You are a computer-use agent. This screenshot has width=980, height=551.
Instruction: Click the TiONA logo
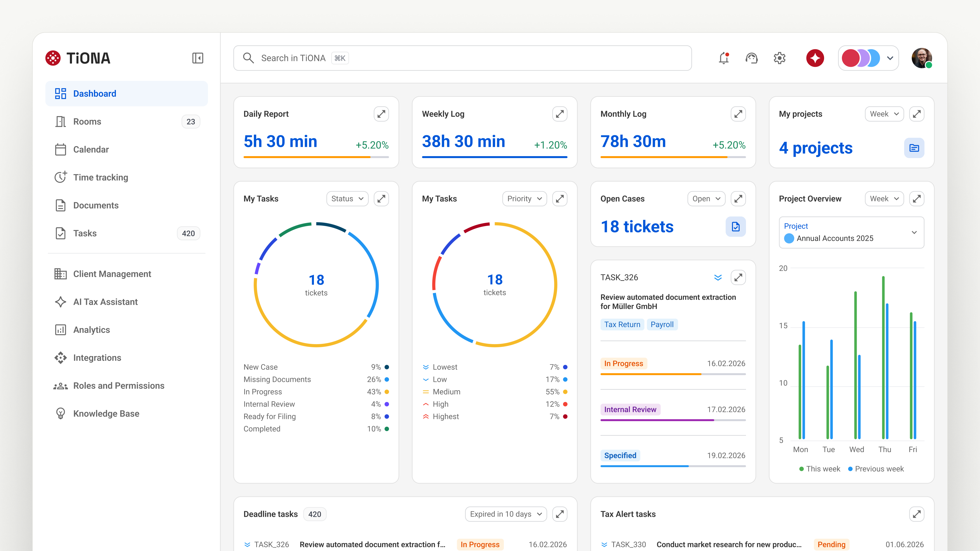78,58
